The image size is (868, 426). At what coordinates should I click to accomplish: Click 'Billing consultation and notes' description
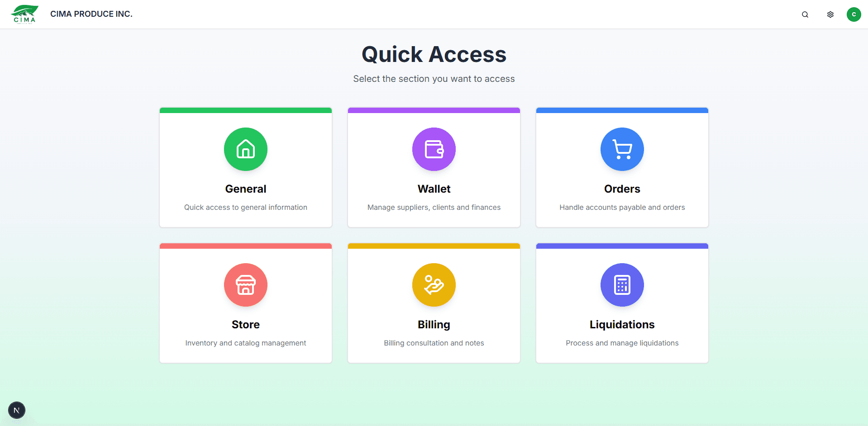[434, 343]
